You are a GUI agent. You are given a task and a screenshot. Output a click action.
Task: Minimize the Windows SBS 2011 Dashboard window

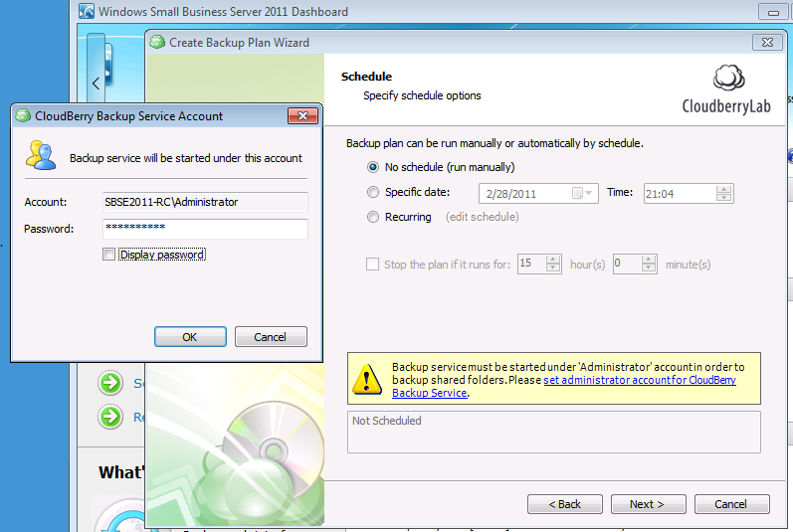773,12
